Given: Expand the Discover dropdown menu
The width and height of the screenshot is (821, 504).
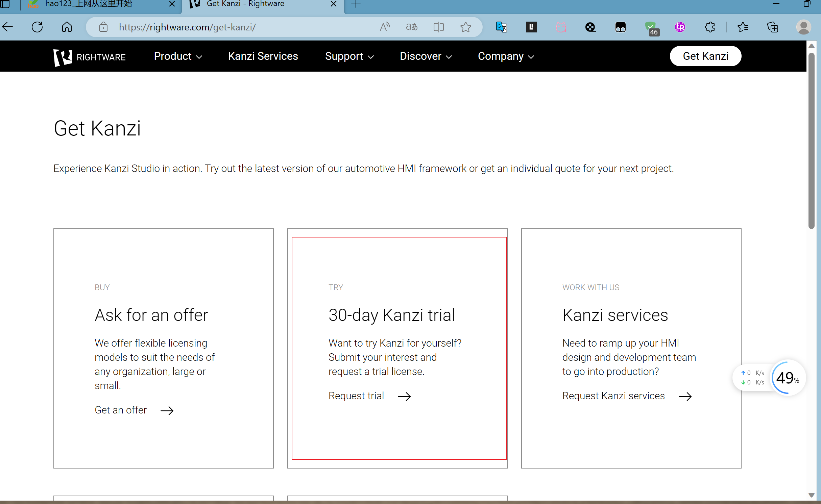Looking at the screenshot, I should coord(426,56).
